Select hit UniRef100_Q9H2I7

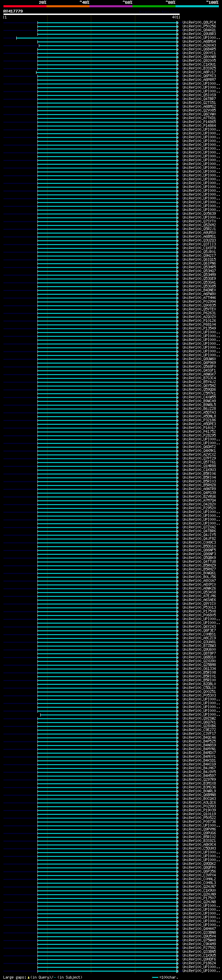[199, 256]
